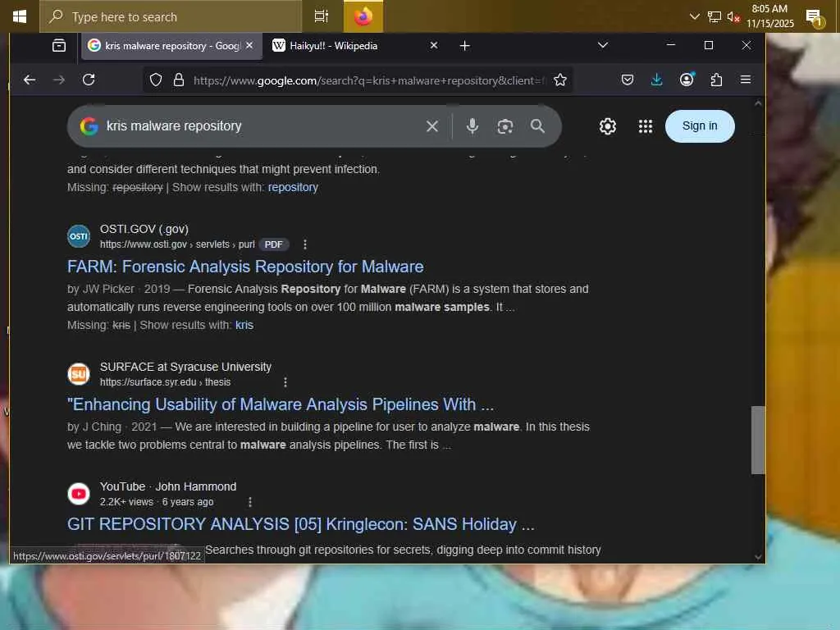Expand the list all tabs dropdown
Viewport: 840px width, 630px height.
603,45
